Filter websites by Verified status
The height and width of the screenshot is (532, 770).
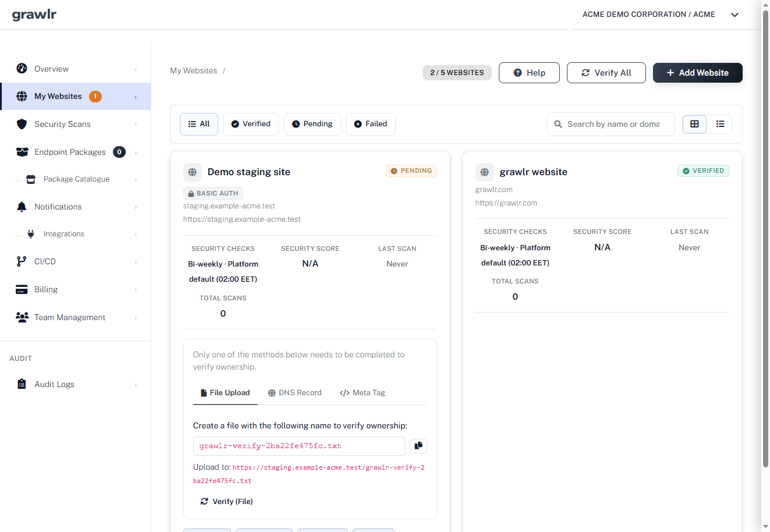point(251,124)
